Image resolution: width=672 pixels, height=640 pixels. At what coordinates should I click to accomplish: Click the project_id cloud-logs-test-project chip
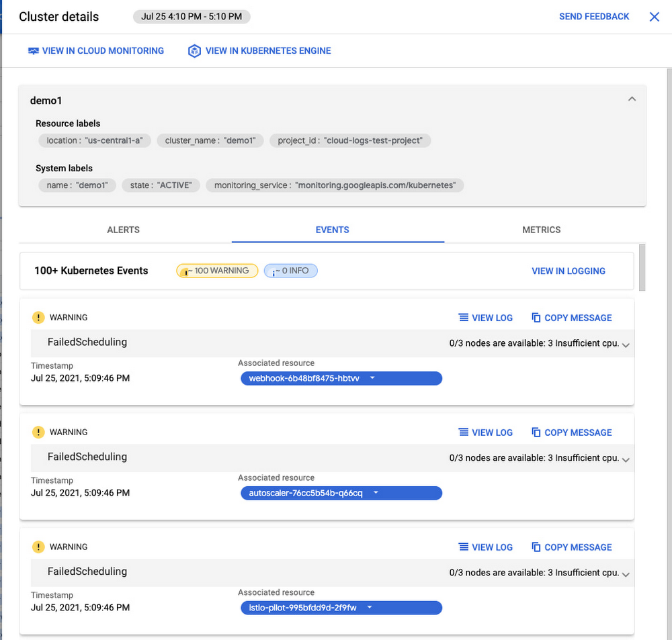[350, 140]
